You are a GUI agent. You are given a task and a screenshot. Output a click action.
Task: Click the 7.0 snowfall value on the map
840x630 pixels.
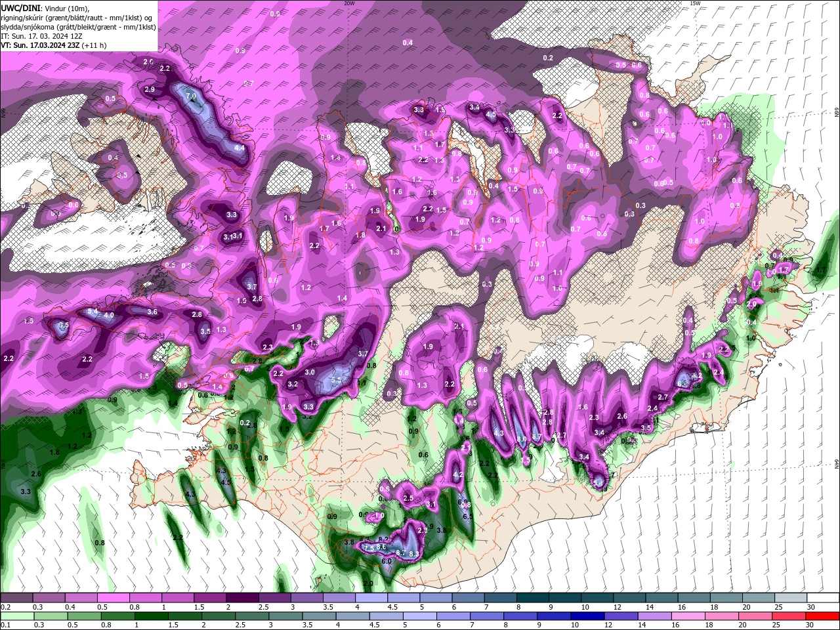tap(191, 96)
